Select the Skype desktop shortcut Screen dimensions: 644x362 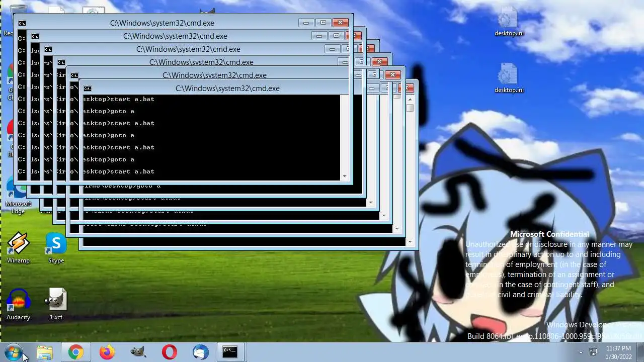pos(56,247)
